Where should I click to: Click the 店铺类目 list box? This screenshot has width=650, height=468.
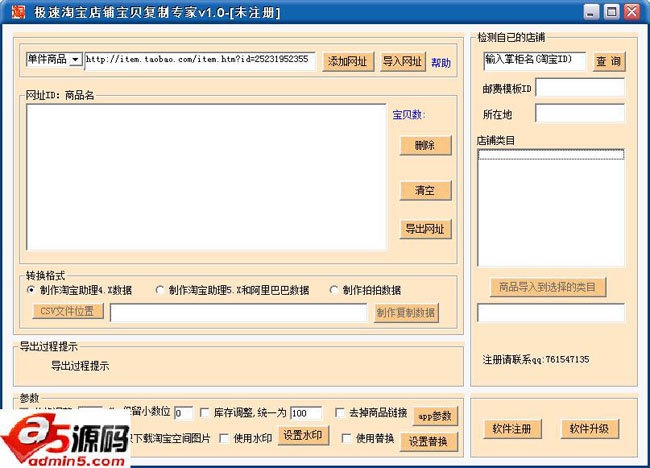pos(551,208)
